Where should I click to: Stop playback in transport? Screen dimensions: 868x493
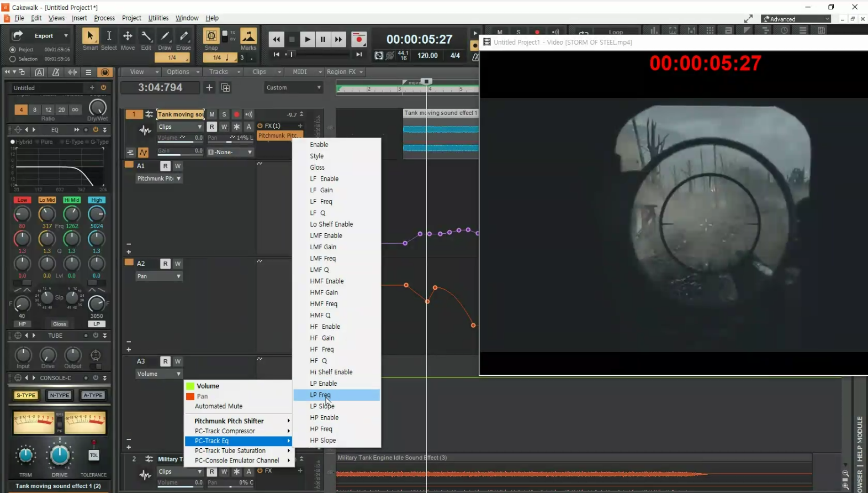pos(292,39)
